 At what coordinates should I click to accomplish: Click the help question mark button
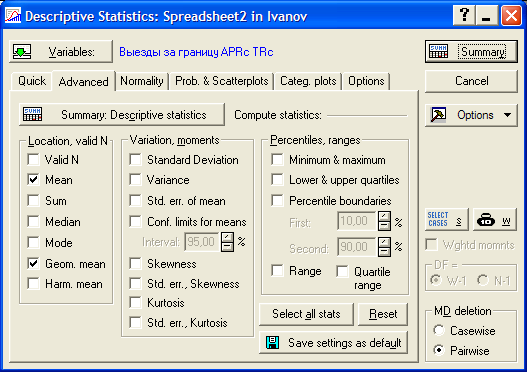pyautogui.click(x=464, y=15)
